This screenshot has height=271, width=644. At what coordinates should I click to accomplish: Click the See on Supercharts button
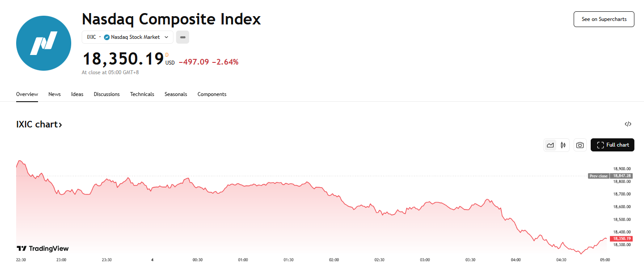click(604, 19)
